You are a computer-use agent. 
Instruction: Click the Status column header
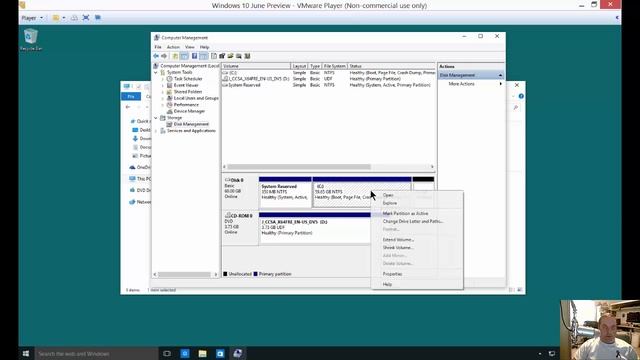(x=391, y=66)
